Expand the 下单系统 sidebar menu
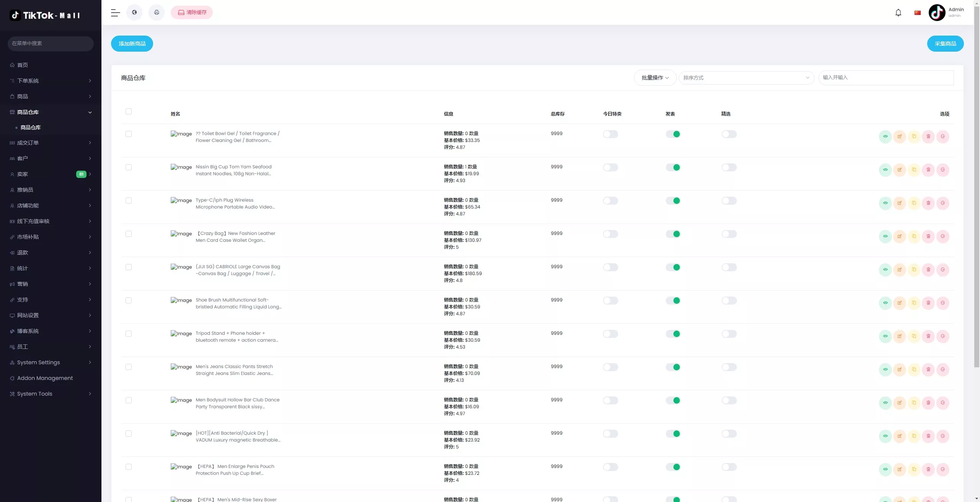Image resolution: width=980 pixels, height=502 pixels. click(x=51, y=81)
